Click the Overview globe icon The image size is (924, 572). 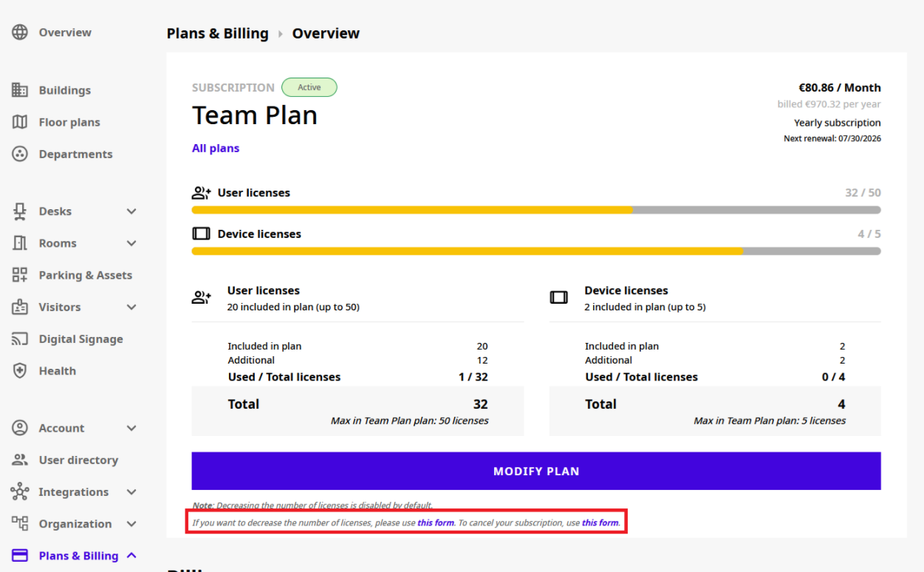(x=20, y=33)
